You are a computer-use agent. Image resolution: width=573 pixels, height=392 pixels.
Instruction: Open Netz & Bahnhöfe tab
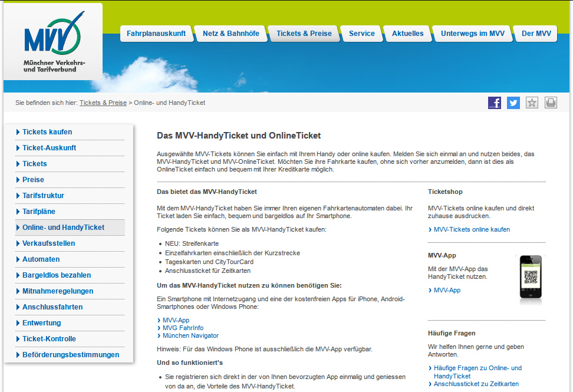pyautogui.click(x=231, y=34)
